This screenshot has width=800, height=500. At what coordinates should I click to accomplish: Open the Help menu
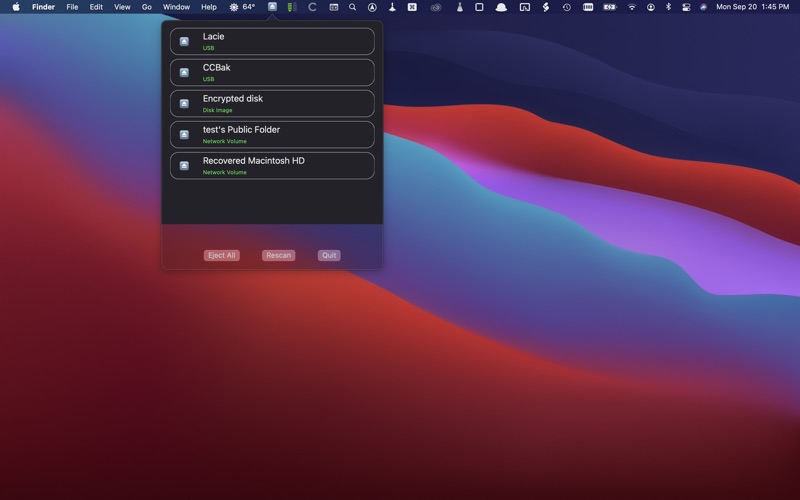tap(209, 7)
